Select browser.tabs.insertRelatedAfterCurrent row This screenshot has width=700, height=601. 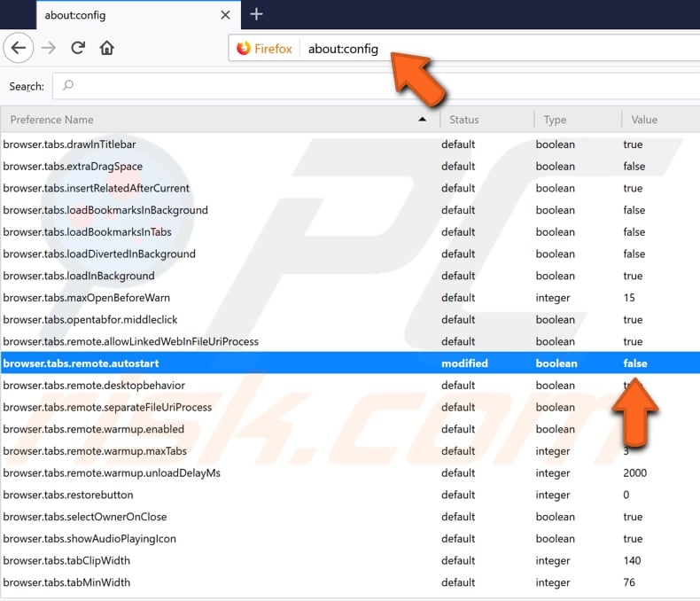tap(350, 188)
